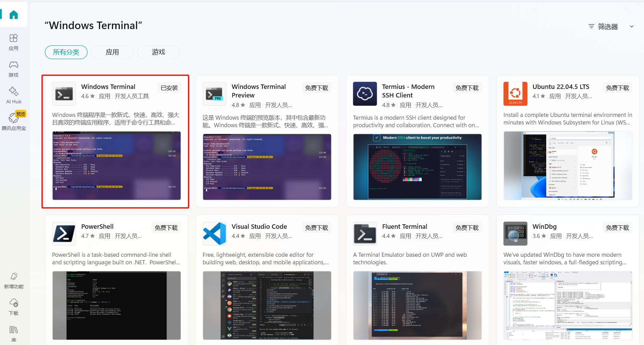Expand the 筛选器 filter dropdown chevron
The width and height of the screenshot is (644, 345).
(x=632, y=26)
